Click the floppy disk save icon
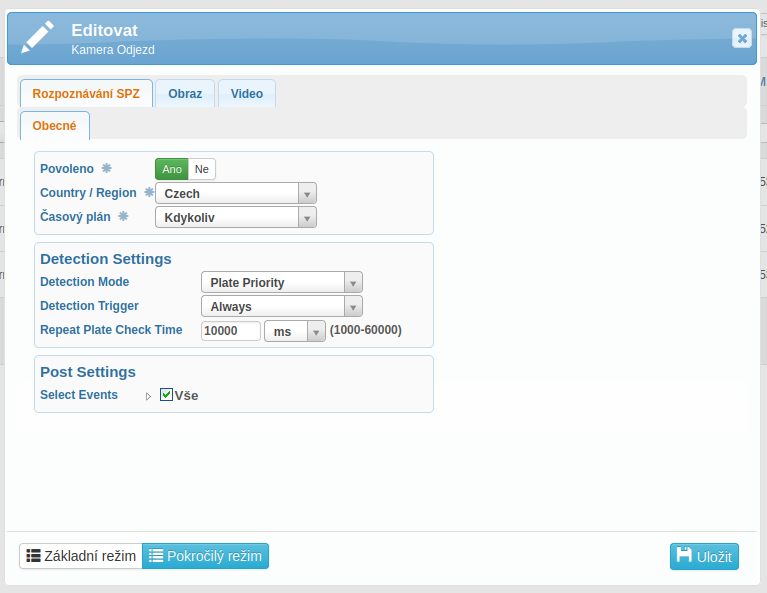The image size is (767, 593). pyautogui.click(x=684, y=556)
